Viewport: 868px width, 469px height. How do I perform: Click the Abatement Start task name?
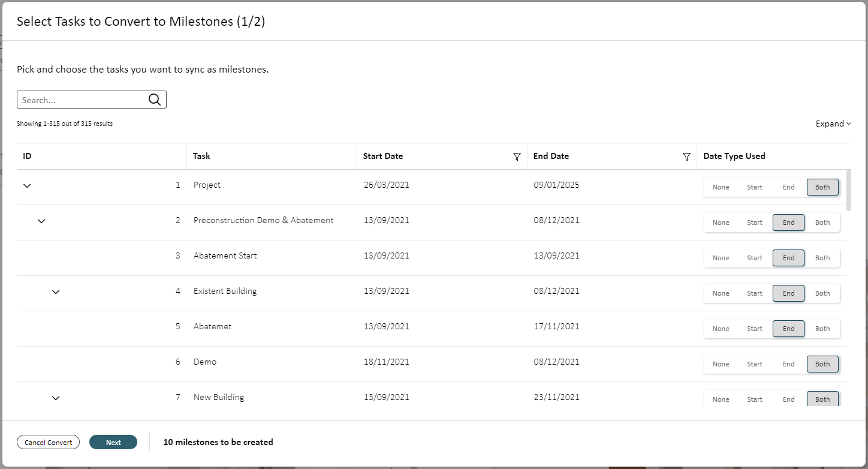click(x=225, y=255)
